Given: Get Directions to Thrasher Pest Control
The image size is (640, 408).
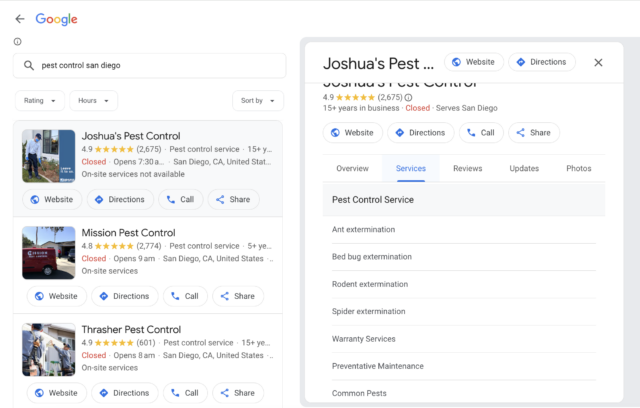Looking at the screenshot, I should tap(123, 393).
